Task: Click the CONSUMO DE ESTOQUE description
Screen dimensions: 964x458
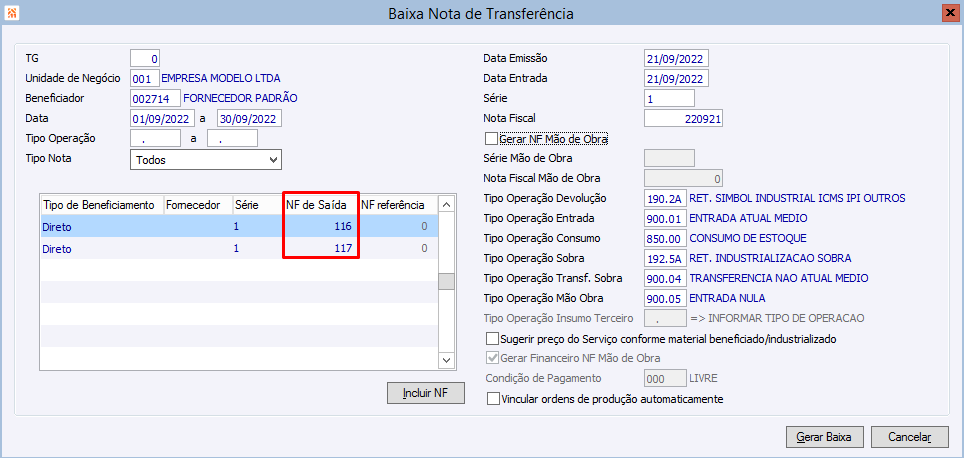Action: pos(748,237)
